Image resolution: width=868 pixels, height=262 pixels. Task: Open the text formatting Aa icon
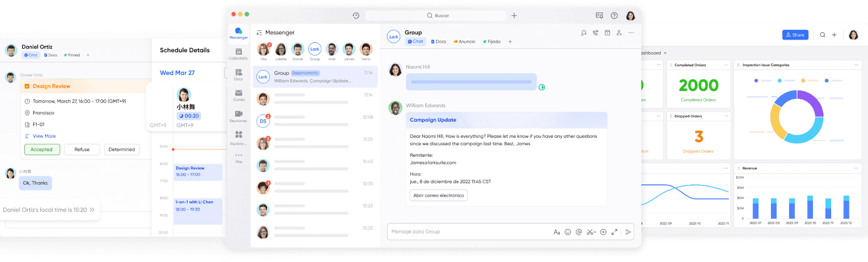pos(557,232)
